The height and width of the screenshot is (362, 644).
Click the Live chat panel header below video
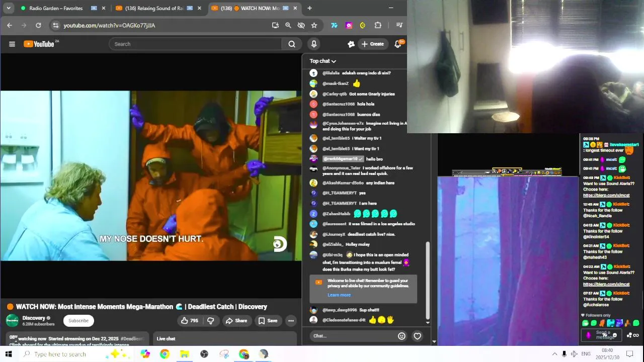224,339
